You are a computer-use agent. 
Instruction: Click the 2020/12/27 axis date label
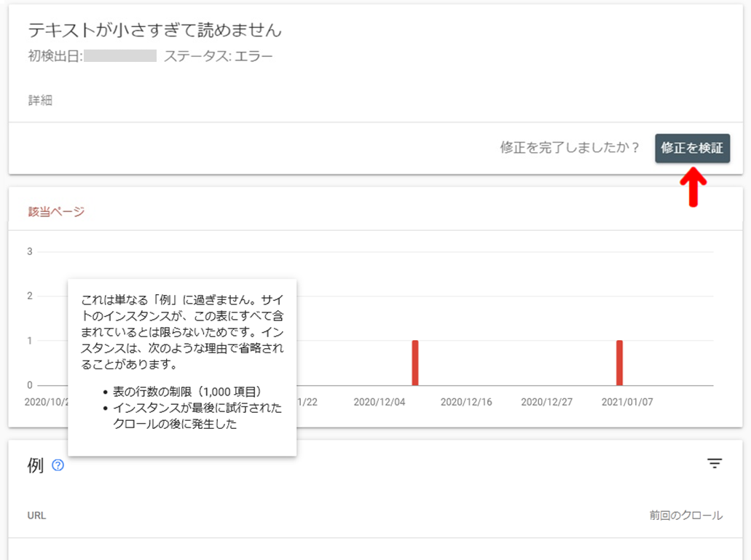[546, 402]
